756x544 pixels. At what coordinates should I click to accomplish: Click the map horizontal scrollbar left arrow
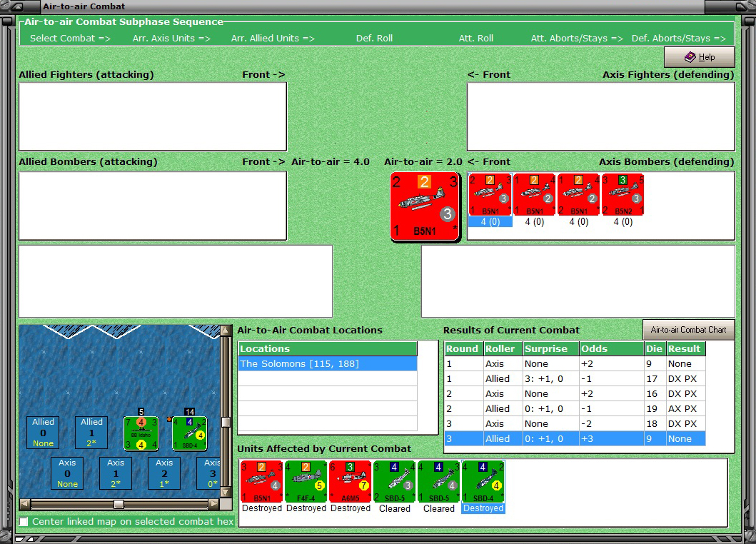coord(25,504)
